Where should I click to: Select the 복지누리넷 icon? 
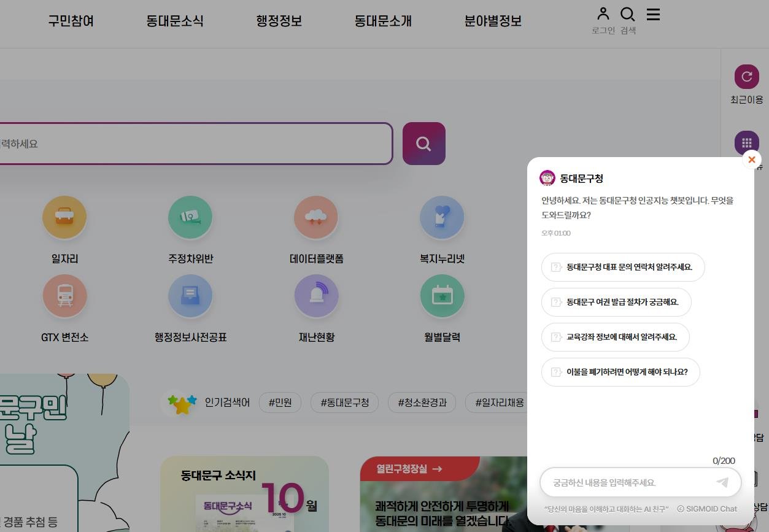[442, 218]
